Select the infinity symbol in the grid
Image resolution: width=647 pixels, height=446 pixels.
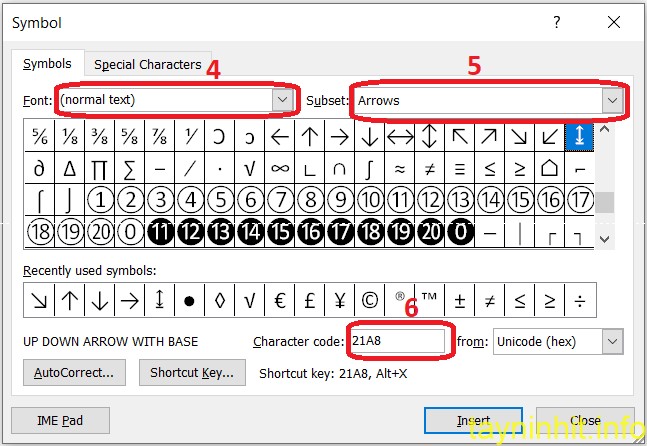(x=280, y=168)
